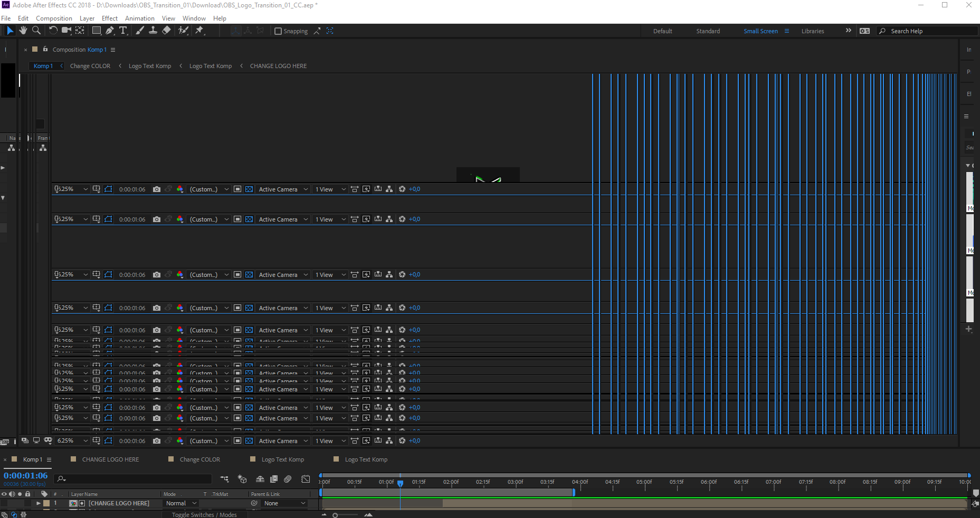The width and height of the screenshot is (980, 518).
Task: Click label color swatch of layer 1
Action: click(46, 503)
